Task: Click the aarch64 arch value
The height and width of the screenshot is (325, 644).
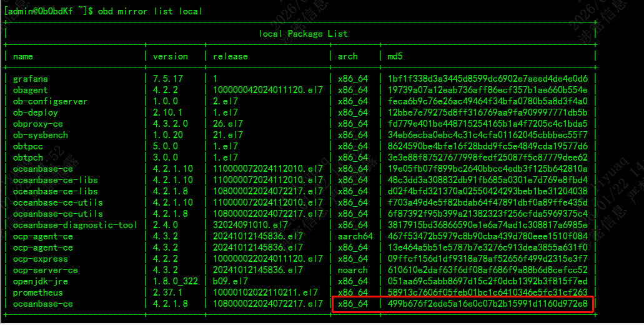Action: tap(355, 236)
